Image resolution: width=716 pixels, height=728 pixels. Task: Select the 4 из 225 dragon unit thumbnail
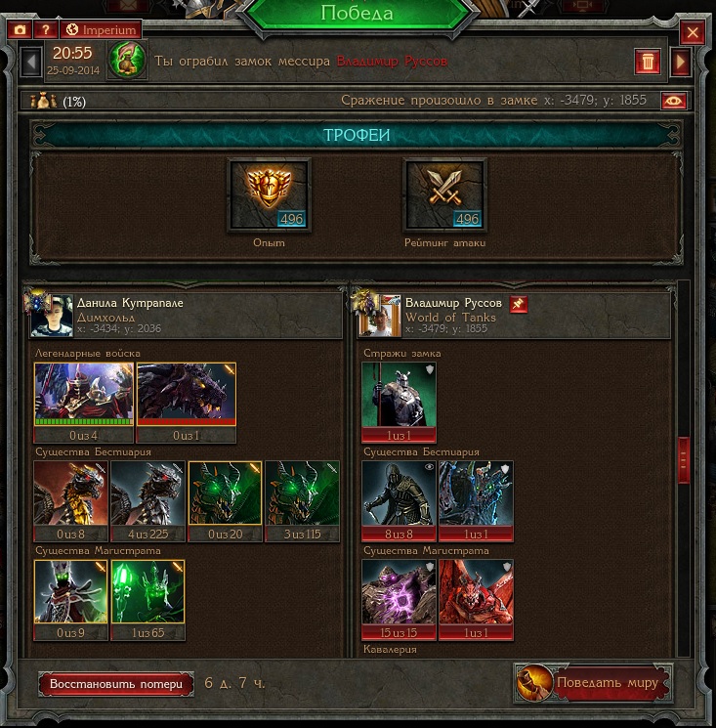(x=148, y=501)
